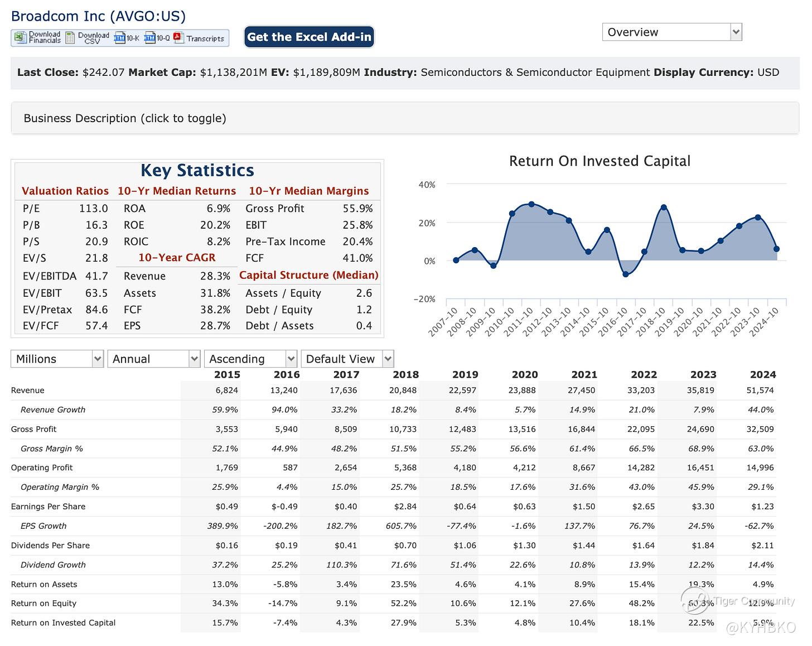Screen dimensions: 812x646
Task: Click the 2016-10 negative chart point
Action: tap(625, 274)
